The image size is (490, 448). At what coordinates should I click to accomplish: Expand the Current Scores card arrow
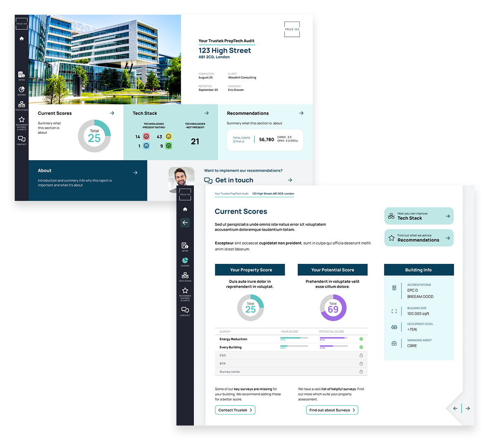(112, 113)
